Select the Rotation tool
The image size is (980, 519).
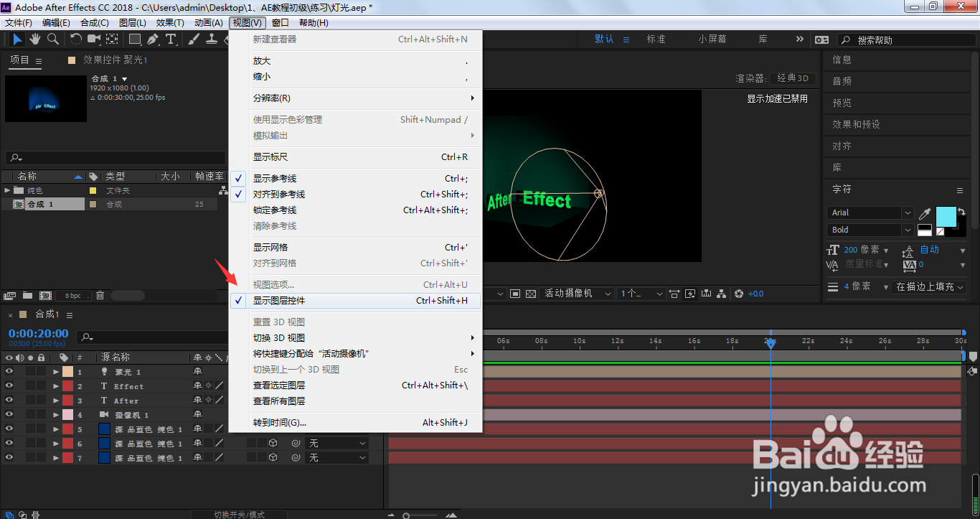click(76, 39)
